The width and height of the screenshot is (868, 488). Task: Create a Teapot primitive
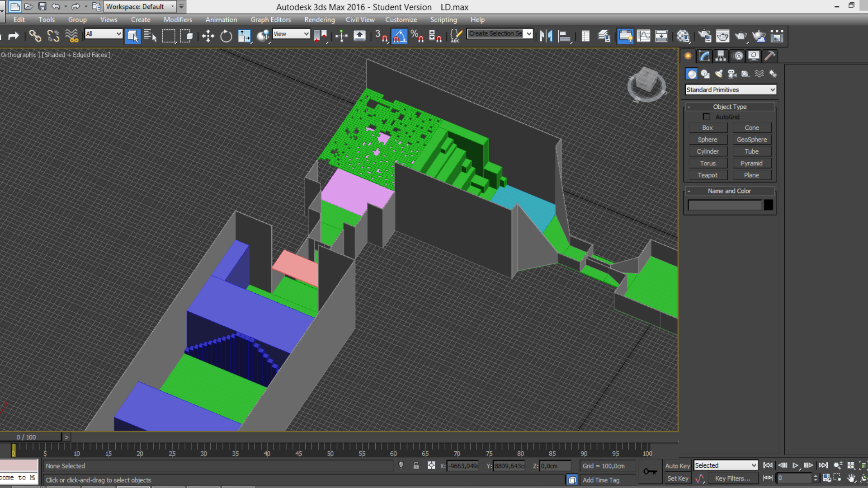coord(708,175)
